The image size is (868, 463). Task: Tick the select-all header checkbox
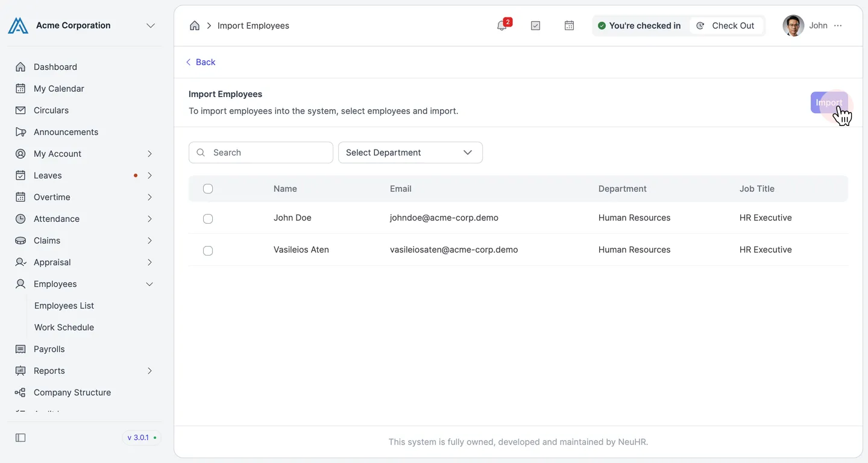click(x=208, y=189)
